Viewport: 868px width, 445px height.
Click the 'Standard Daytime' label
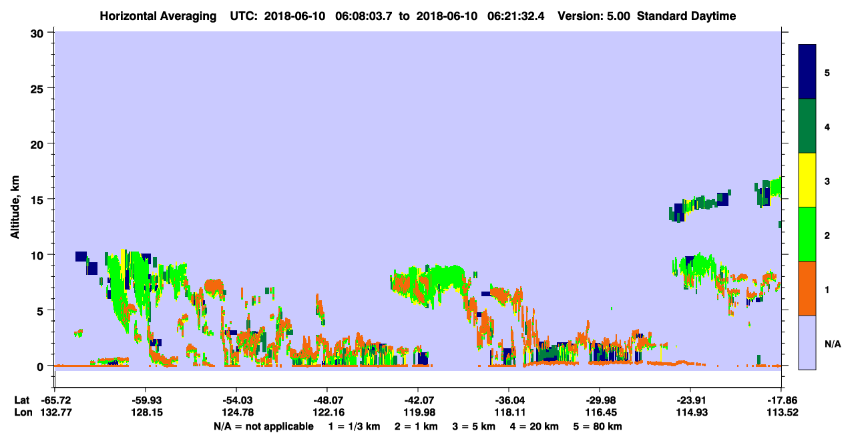[686, 16]
